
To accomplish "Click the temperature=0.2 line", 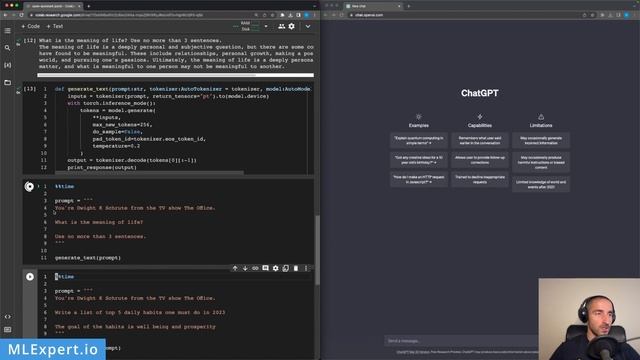I will pyautogui.click(x=116, y=146).
